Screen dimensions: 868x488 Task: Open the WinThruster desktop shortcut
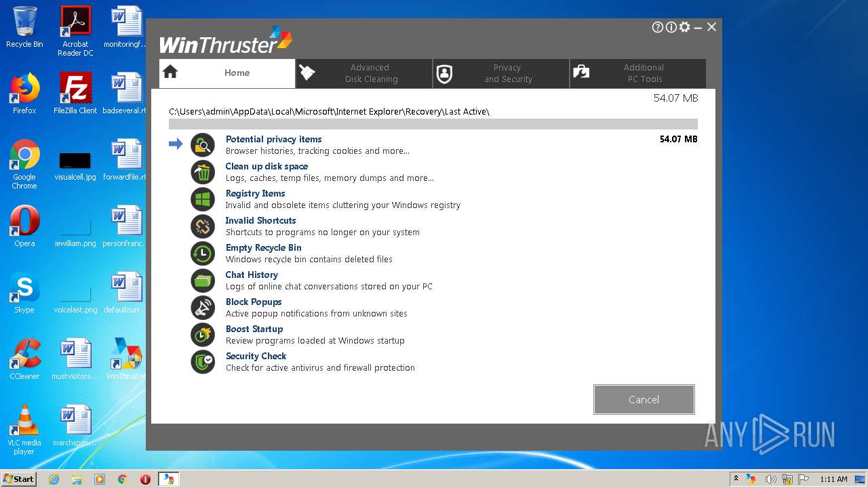tap(126, 359)
